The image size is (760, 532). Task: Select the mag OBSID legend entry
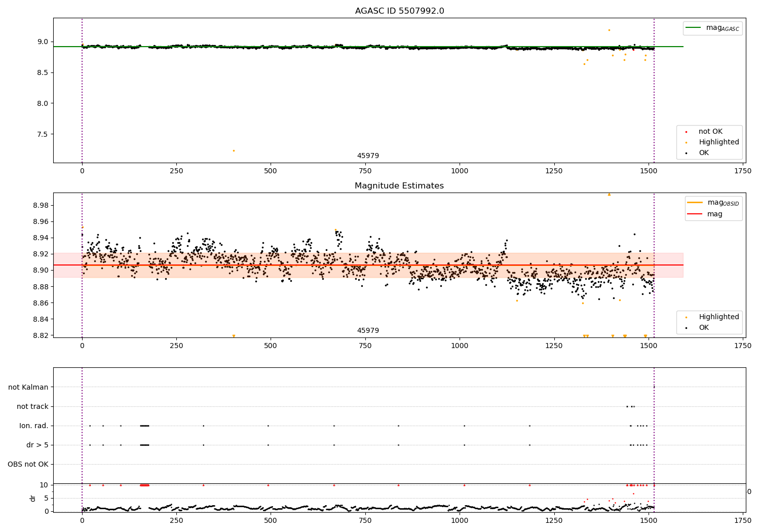(713, 203)
